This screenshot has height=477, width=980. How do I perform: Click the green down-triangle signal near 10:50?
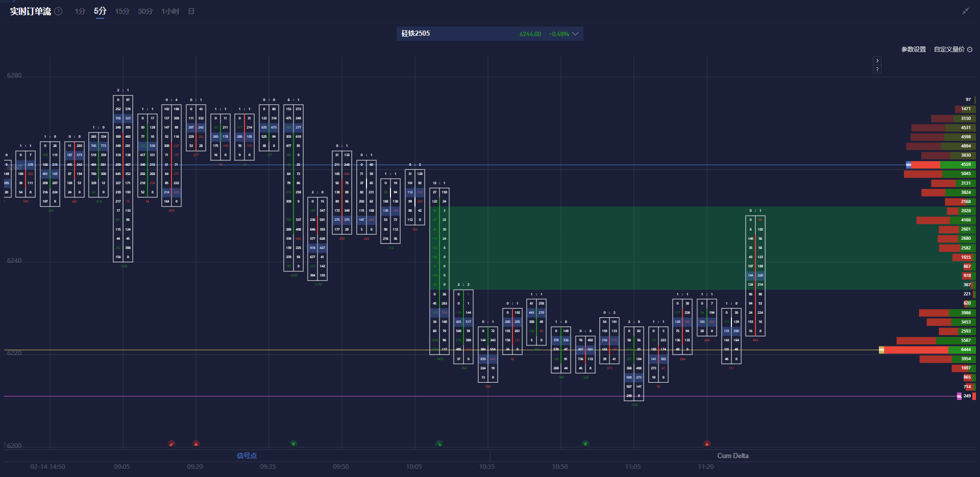click(x=585, y=444)
